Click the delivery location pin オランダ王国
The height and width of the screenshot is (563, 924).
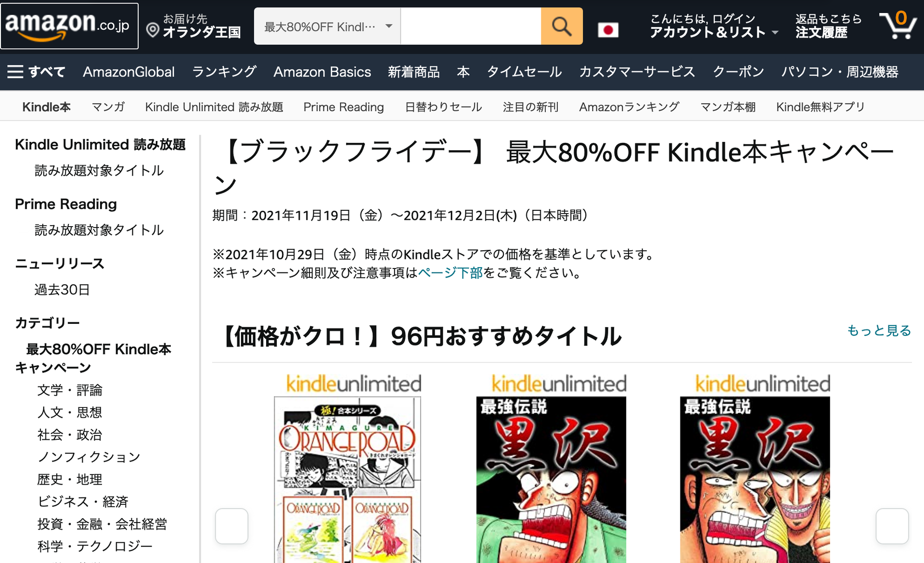[193, 26]
